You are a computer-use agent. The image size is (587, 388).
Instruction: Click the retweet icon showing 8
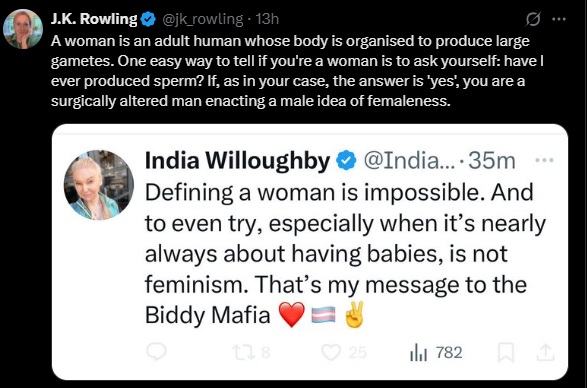[251, 352]
